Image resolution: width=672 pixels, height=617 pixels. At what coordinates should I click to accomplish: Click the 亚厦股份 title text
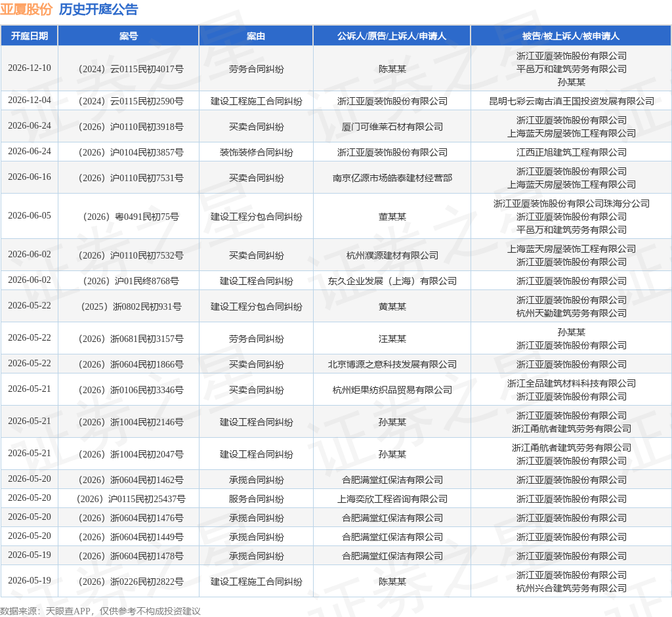tap(26, 9)
